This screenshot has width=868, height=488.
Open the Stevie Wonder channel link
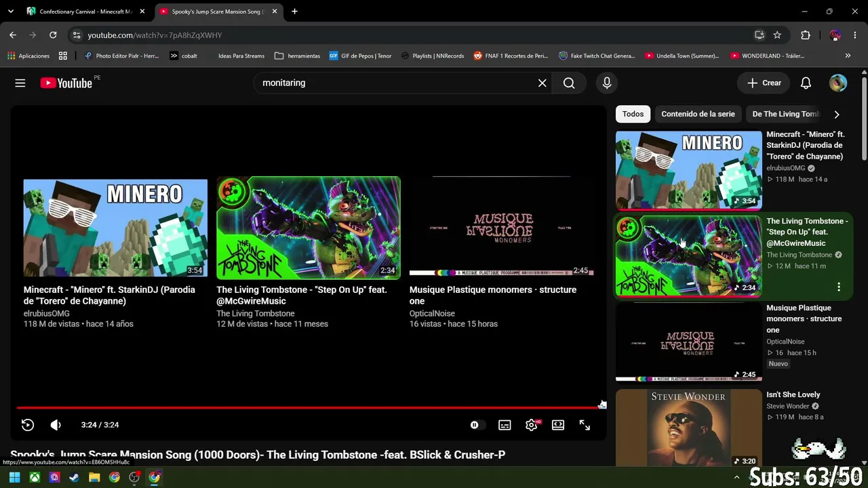pos(787,407)
